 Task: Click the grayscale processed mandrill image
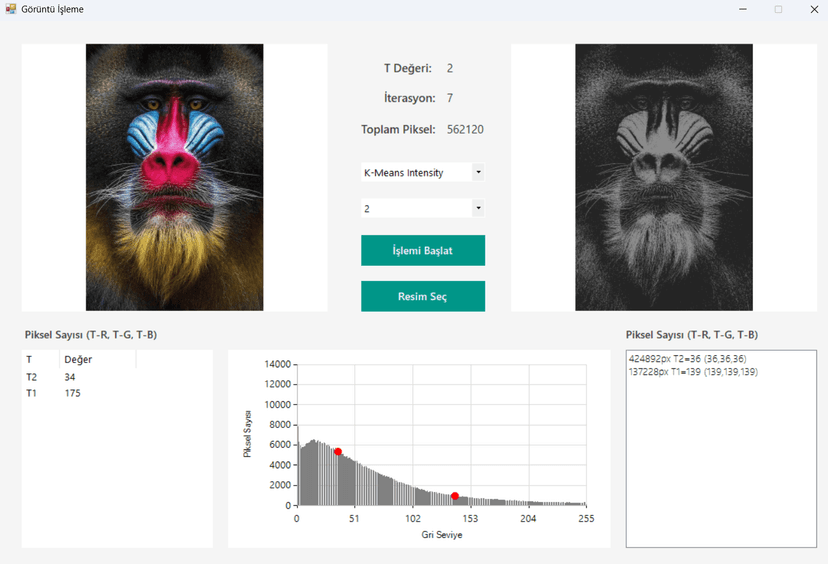point(663,177)
